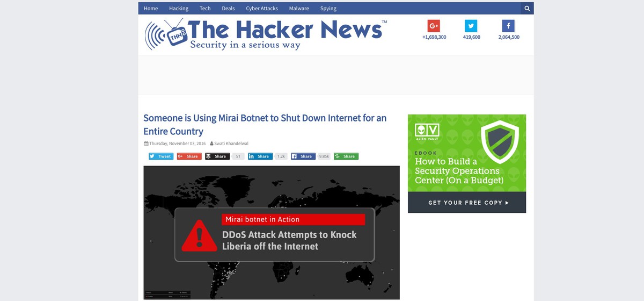
Task: Click the green ShareThis Share button
Action: 346,156
